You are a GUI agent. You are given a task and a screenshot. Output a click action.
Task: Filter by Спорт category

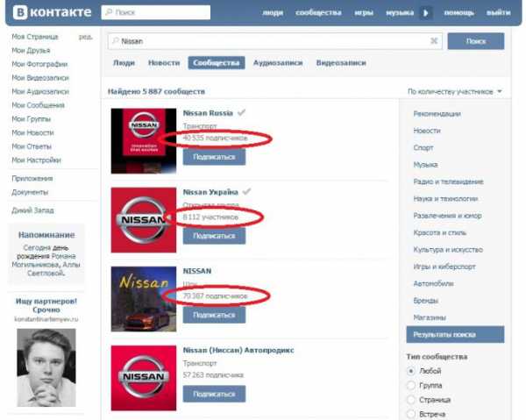(423, 147)
